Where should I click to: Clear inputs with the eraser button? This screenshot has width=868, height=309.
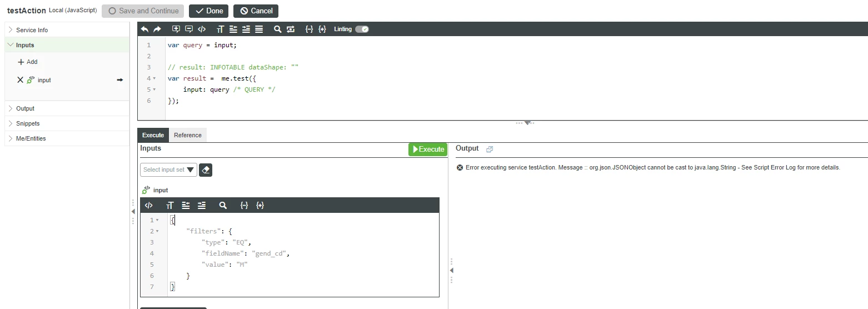point(206,170)
